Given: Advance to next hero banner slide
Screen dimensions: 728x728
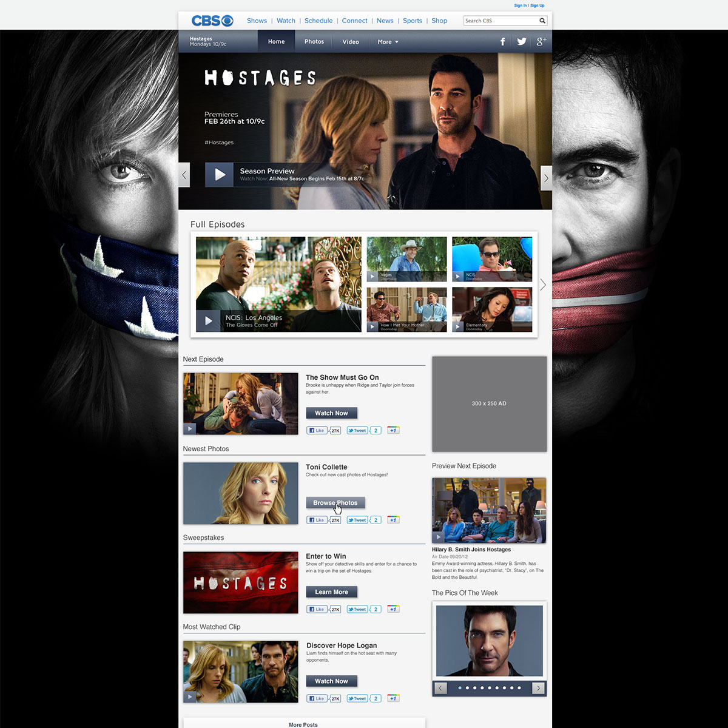Looking at the screenshot, I should [546, 178].
